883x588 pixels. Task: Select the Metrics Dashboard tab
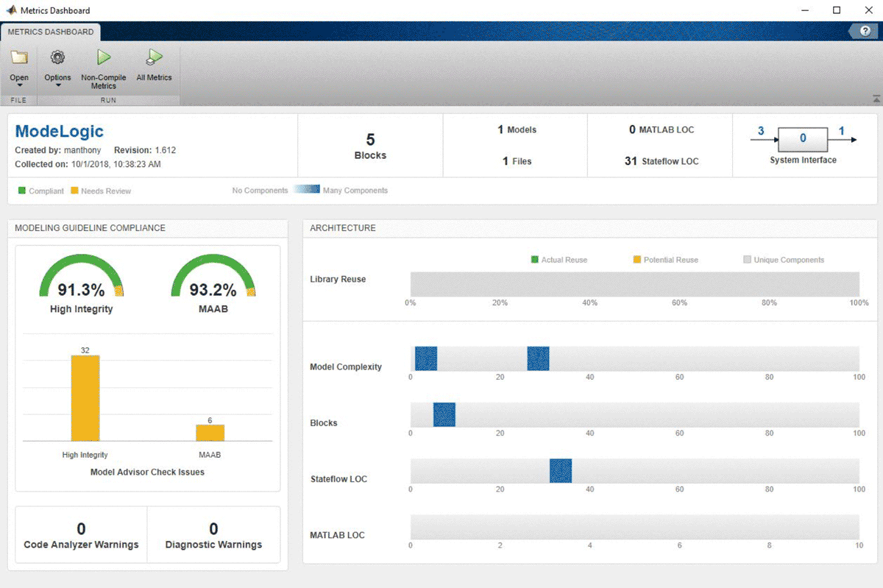click(x=51, y=32)
